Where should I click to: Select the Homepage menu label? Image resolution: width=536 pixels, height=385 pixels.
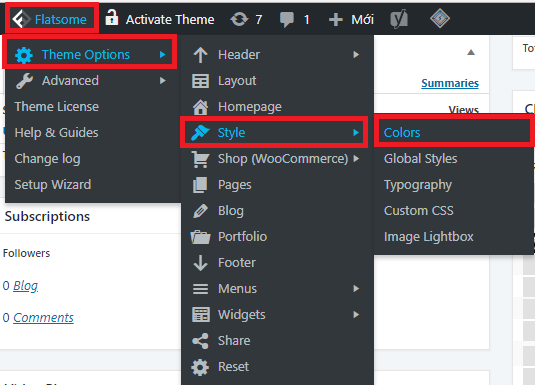250,107
